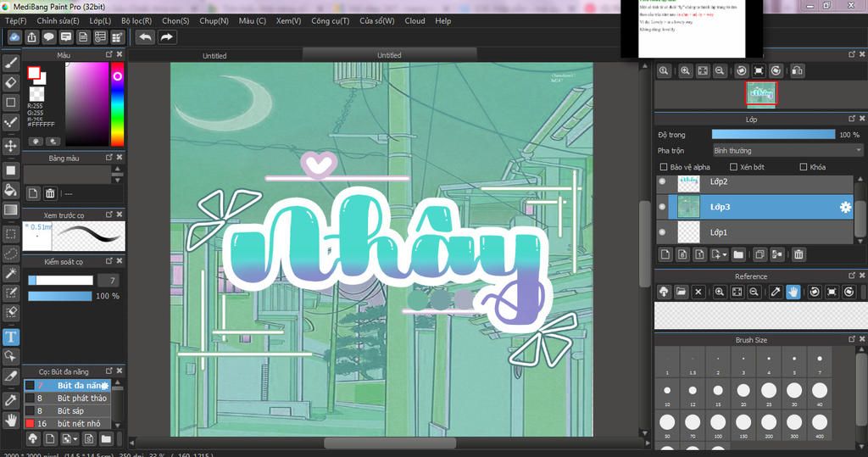The height and width of the screenshot is (457, 868).
Task: Flip the canvas view in Navigator
Action: tap(797, 71)
